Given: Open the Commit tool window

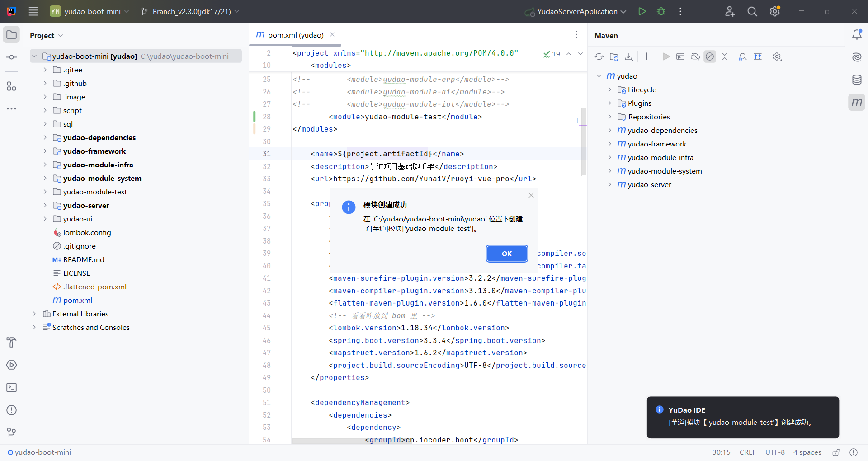Looking at the screenshot, I should (12, 57).
